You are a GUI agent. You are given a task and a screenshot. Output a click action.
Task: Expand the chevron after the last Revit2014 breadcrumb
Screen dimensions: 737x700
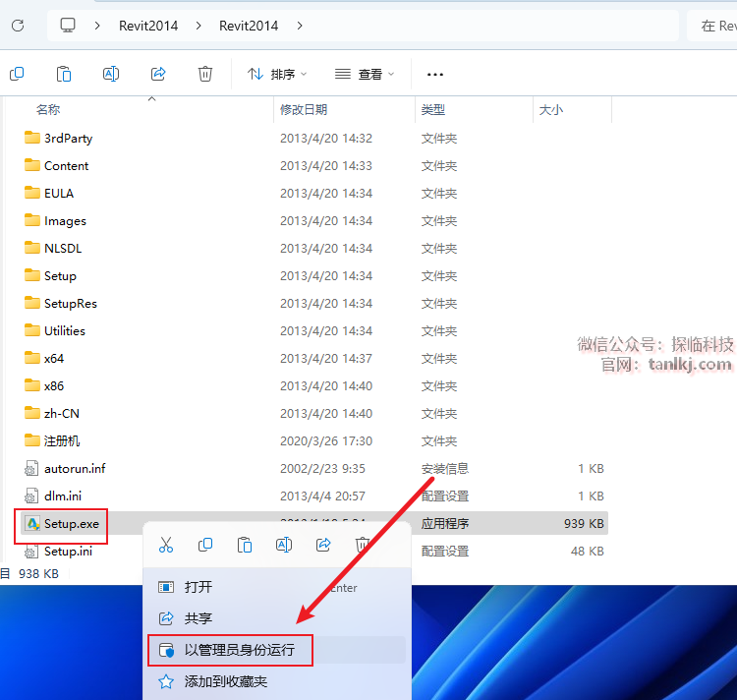pyautogui.click(x=300, y=26)
